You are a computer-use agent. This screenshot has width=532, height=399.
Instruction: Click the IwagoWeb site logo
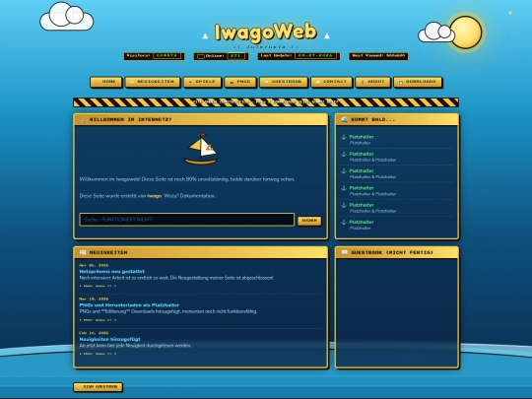[x=266, y=33]
